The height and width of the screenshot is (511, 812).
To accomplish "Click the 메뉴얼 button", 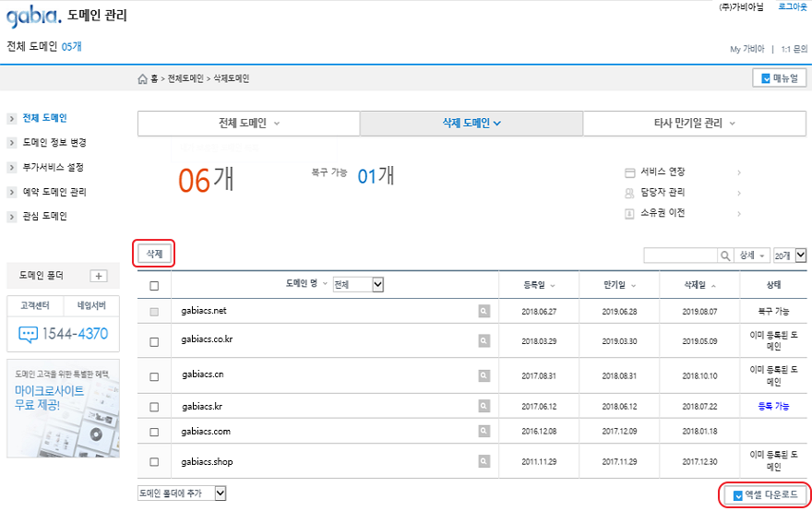I will tap(780, 78).
